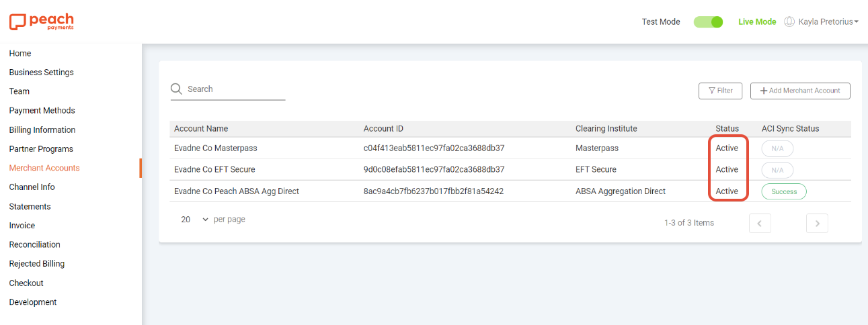Click EFT Secure clearing institute cell
This screenshot has width=868, height=325.
pos(596,169)
